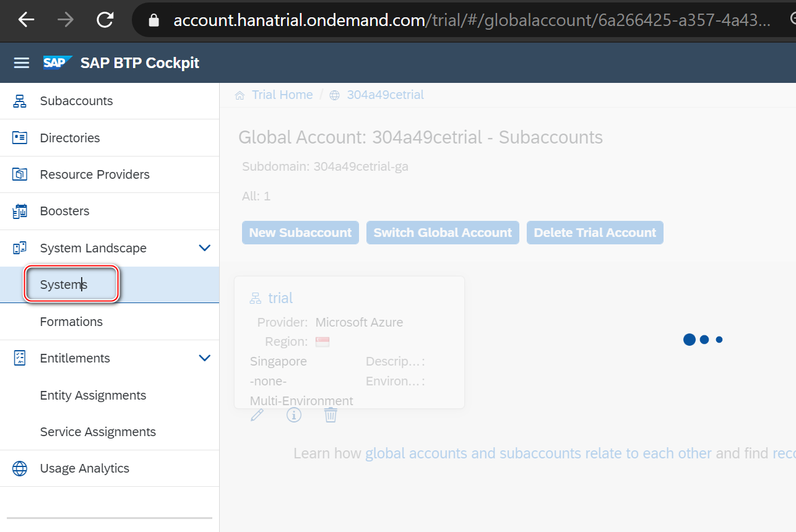Click the Singapore flag icon
The height and width of the screenshot is (532, 796).
(x=322, y=341)
